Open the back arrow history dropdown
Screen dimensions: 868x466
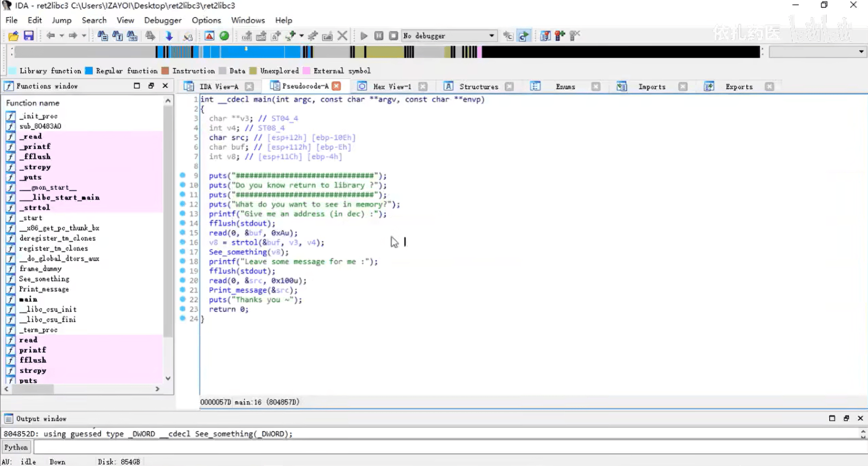62,36
